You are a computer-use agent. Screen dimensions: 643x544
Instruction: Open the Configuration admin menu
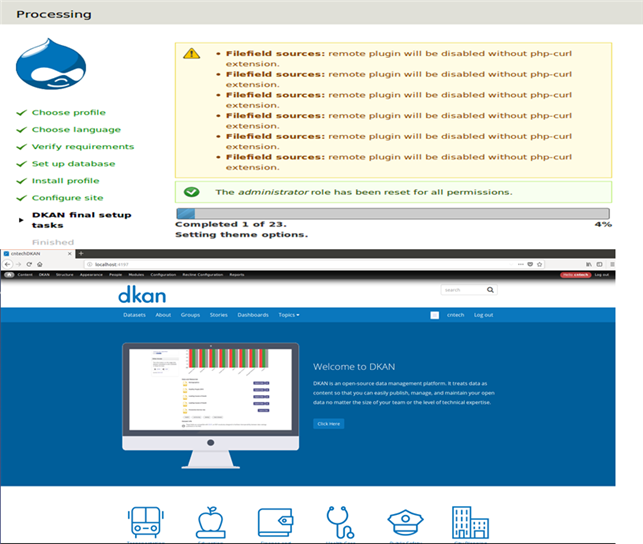point(163,275)
